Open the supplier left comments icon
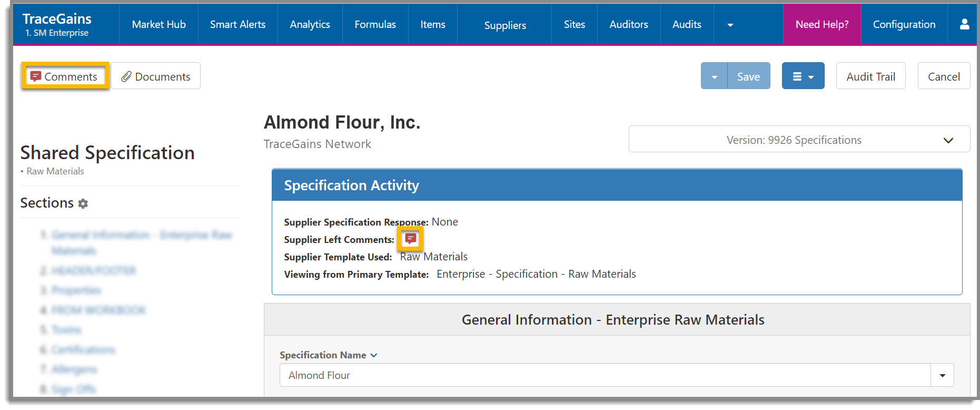The width and height of the screenshot is (980, 410). click(410, 239)
